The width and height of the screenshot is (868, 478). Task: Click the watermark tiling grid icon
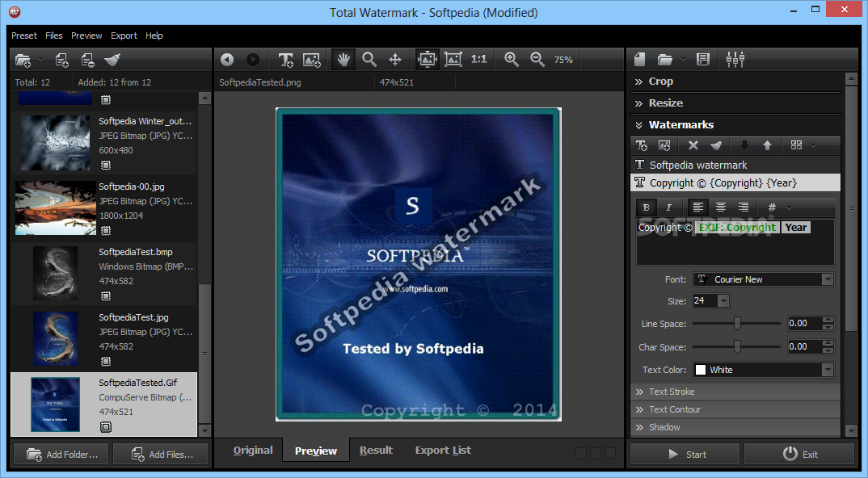pyautogui.click(x=796, y=145)
